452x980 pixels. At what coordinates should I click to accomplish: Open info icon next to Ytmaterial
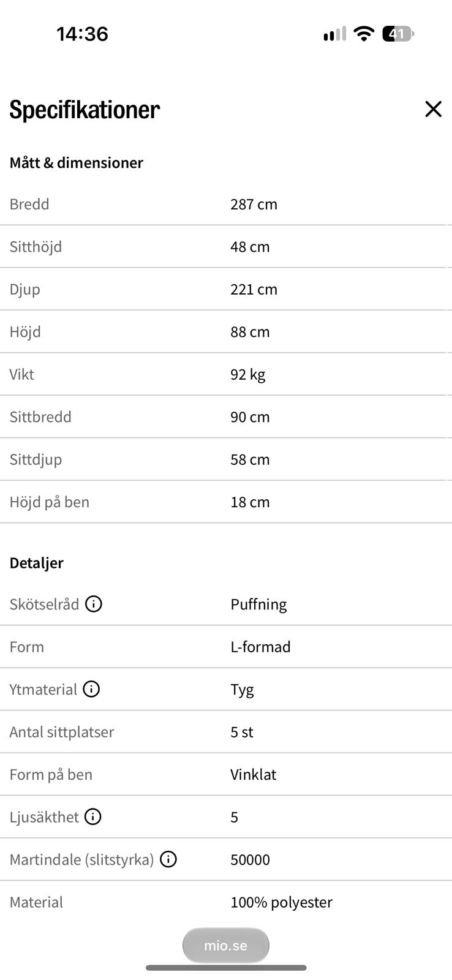[x=91, y=689]
